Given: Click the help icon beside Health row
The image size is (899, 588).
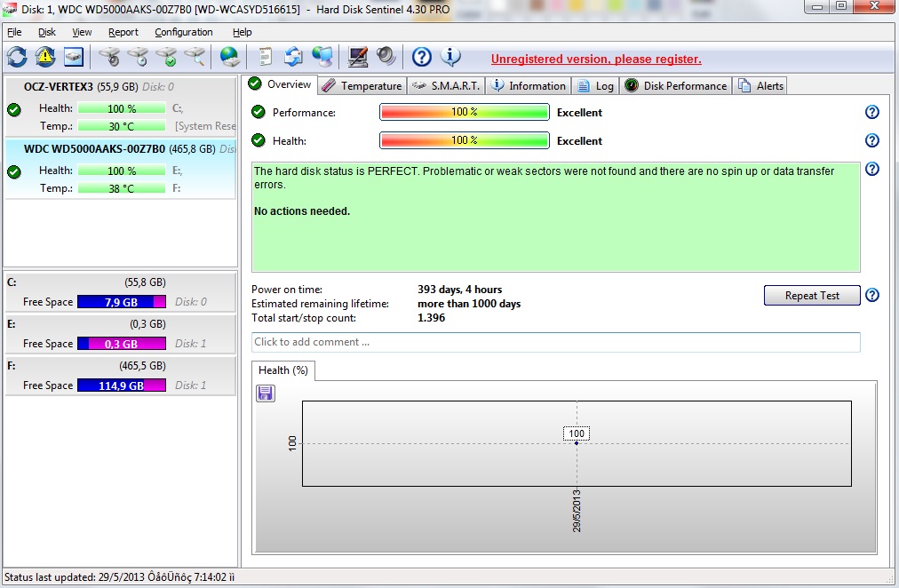Looking at the screenshot, I should point(872,140).
